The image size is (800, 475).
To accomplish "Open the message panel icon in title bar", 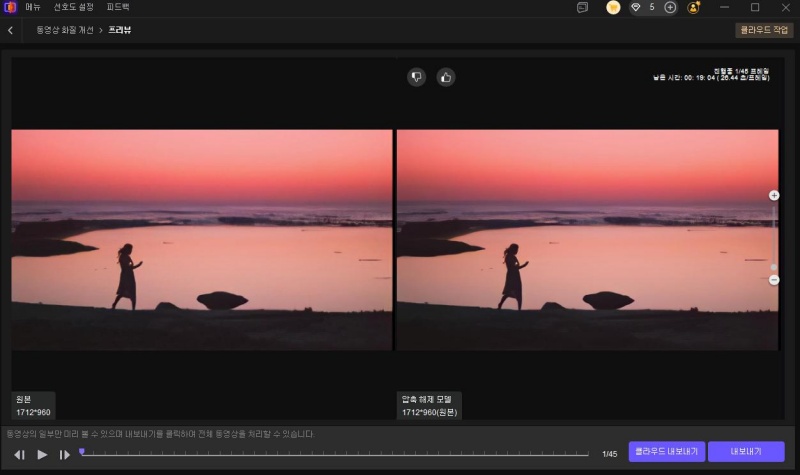I will 582,7.
